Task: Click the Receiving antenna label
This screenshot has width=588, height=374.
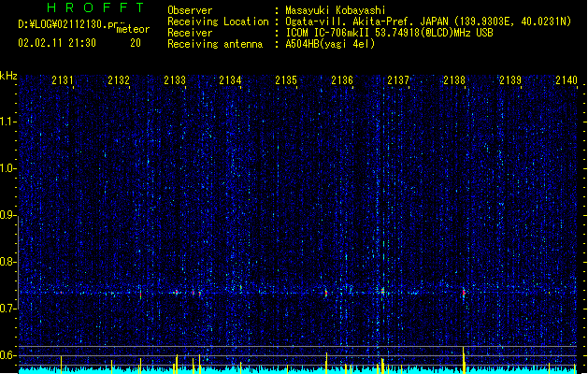Action: [215, 44]
